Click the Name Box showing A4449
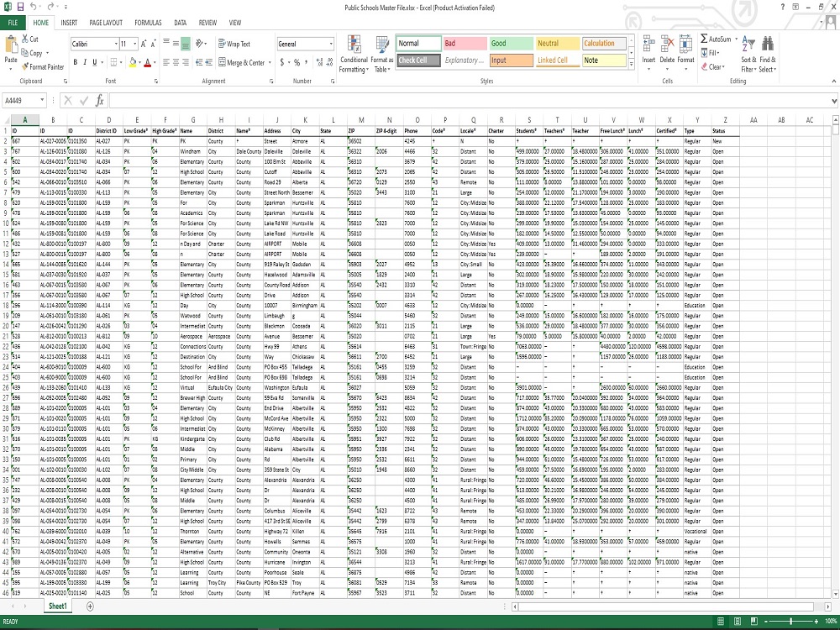 24,100
